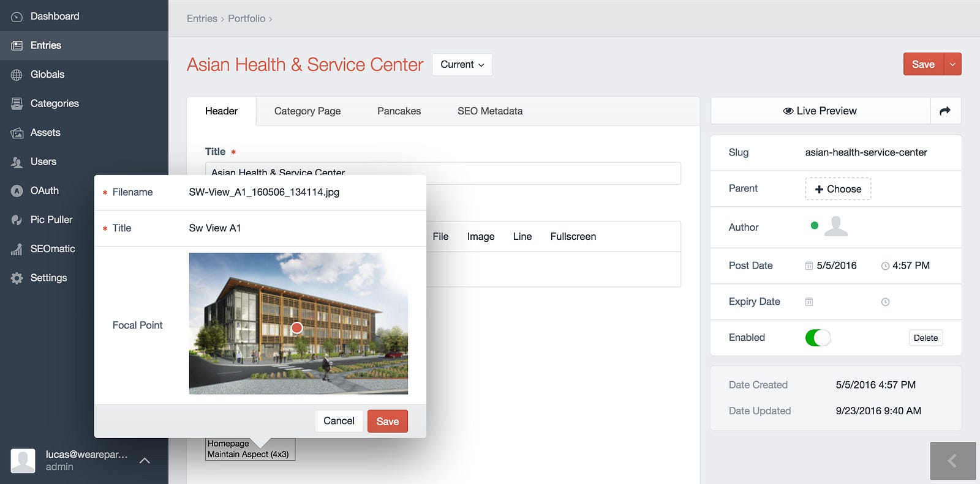Click the author avatar silhouette
980x484 pixels.
click(836, 226)
